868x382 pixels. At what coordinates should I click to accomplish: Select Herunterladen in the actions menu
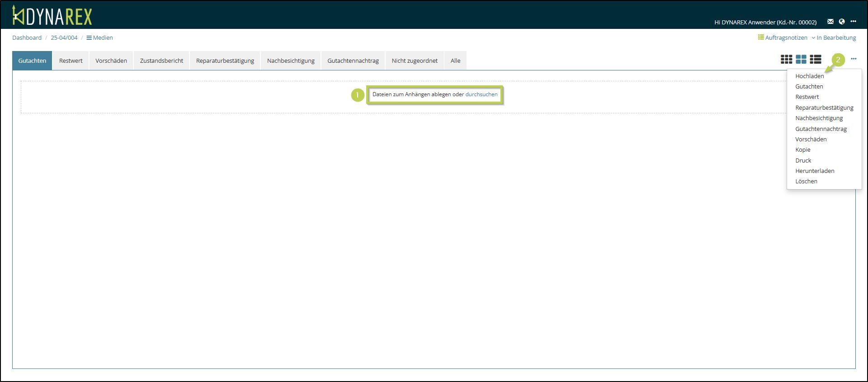pos(815,171)
